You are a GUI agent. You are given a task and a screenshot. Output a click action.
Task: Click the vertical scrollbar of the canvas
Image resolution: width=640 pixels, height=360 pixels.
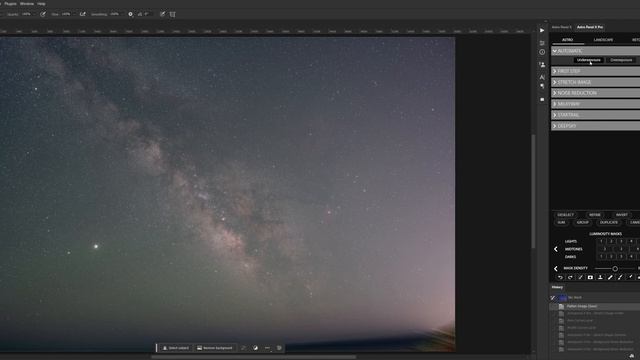(x=533, y=191)
